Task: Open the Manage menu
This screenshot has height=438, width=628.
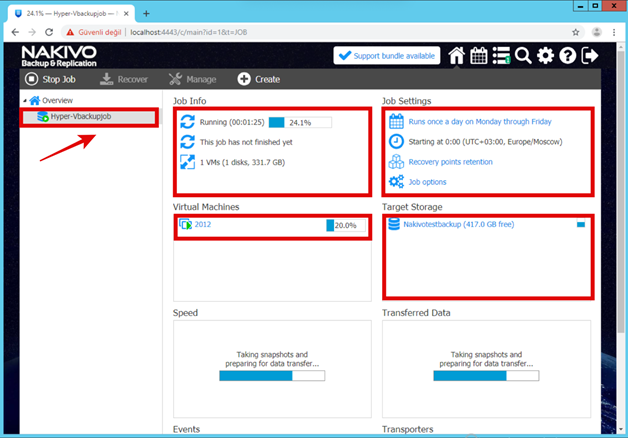Action: pos(192,79)
